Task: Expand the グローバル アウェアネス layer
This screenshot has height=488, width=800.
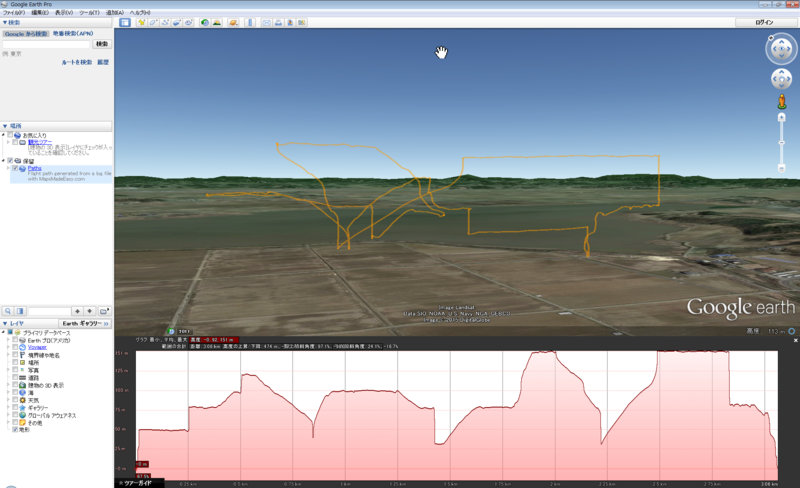Action: click(x=8, y=415)
